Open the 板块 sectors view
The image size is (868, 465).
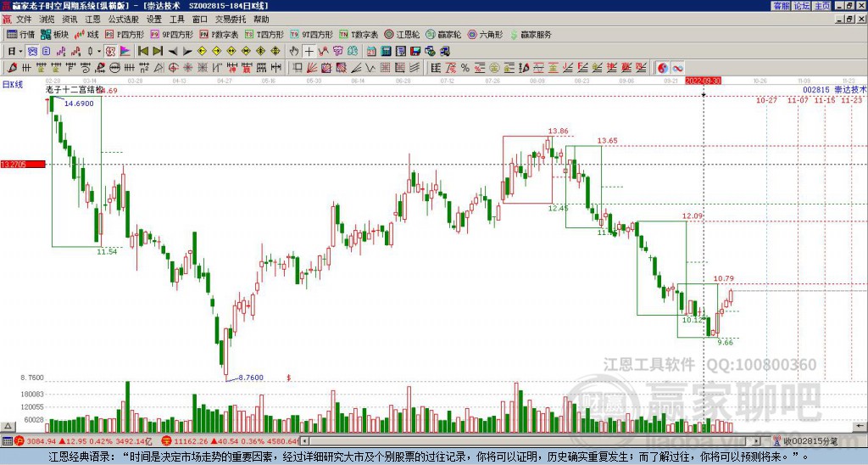pyautogui.click(x=54, y=34)
